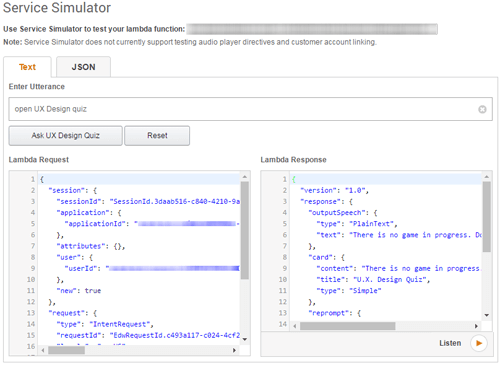Switch to the JSON tab
The image size is (500, 368).
pyautogui.click(x=83, y=67)
